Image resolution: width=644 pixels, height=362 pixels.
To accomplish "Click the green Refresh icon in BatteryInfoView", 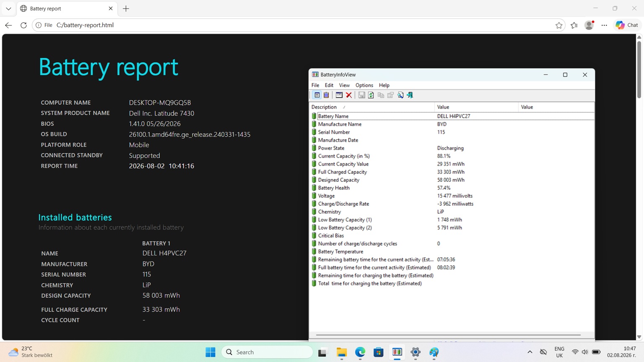I will pyautogui.click(x=371, y=95).
